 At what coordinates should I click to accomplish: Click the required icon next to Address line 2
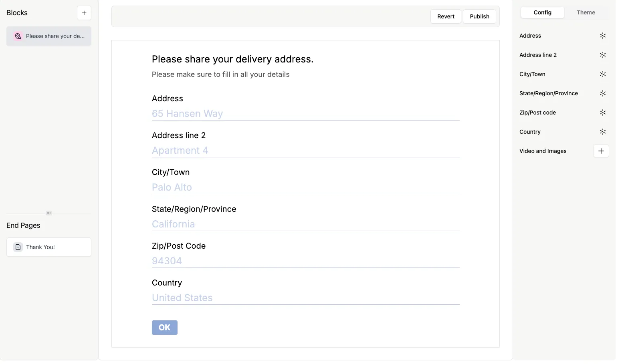tap(603, 55)
